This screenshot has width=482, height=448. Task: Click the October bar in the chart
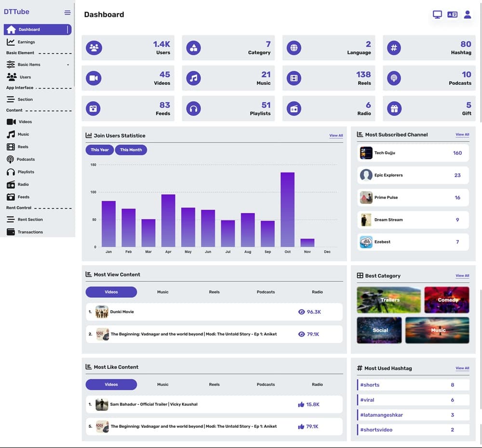point(287,210)
